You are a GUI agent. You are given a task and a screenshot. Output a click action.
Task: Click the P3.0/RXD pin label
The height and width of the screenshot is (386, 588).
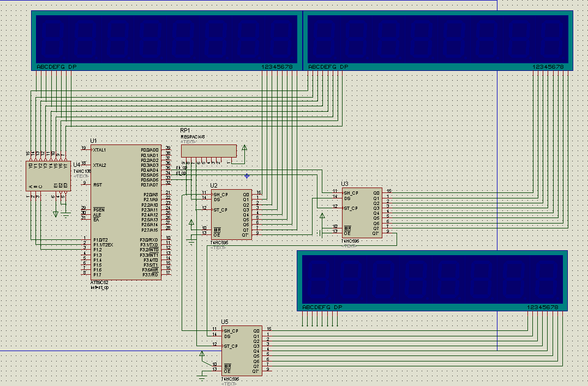(149, 240)
